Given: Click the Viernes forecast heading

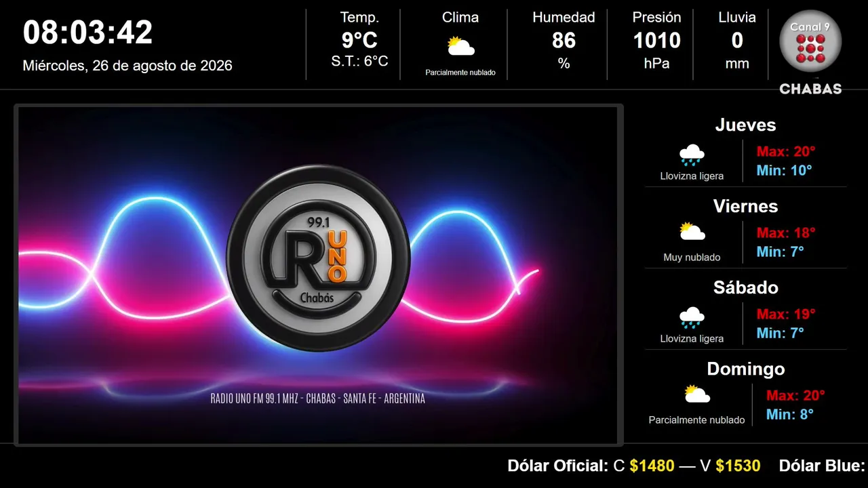Looking at the screenshot, I should point(745,206).
